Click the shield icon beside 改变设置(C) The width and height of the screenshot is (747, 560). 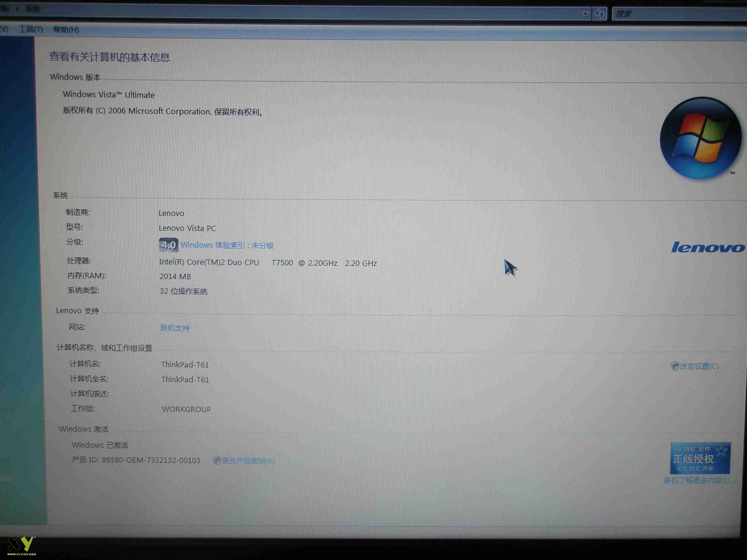675,366
